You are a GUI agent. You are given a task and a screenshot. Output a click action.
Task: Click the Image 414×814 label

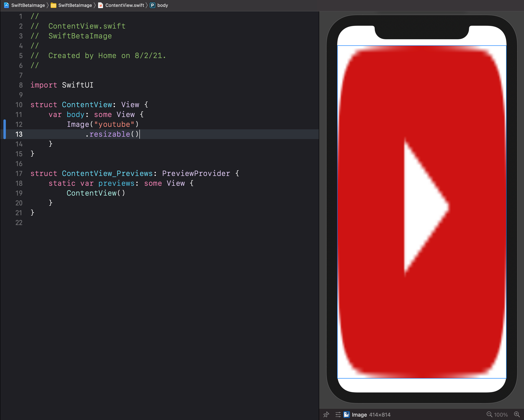pyautogui.click(x=371, y=415)
